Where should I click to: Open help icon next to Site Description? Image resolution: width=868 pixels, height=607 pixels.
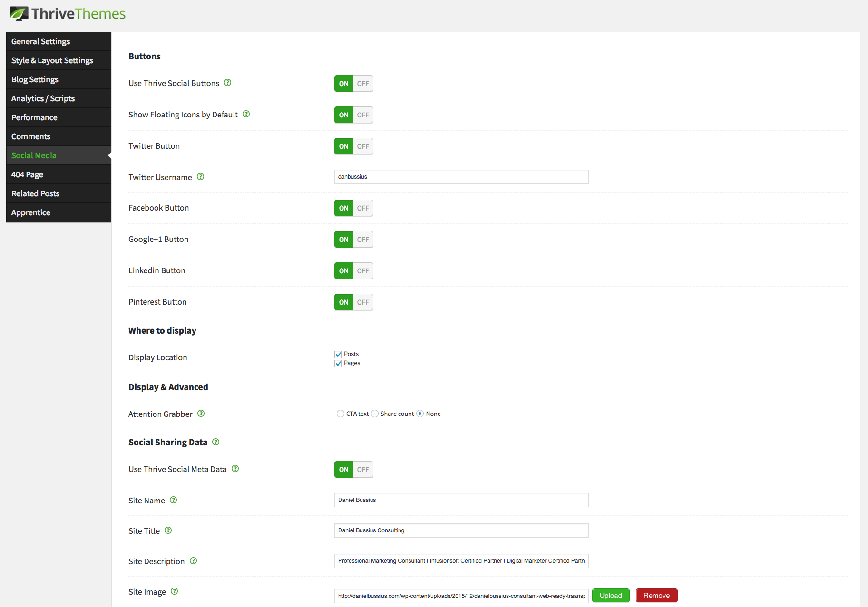point(194,561)
